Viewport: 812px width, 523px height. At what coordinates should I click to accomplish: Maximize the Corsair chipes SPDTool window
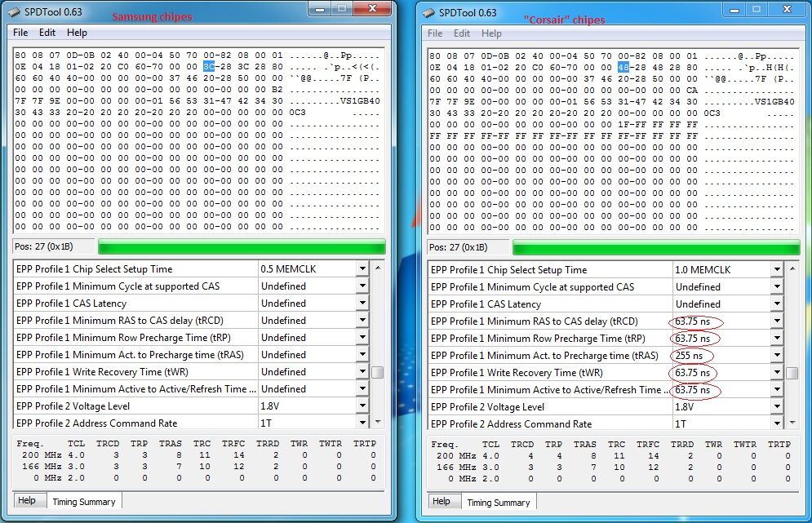click(756, 9)
